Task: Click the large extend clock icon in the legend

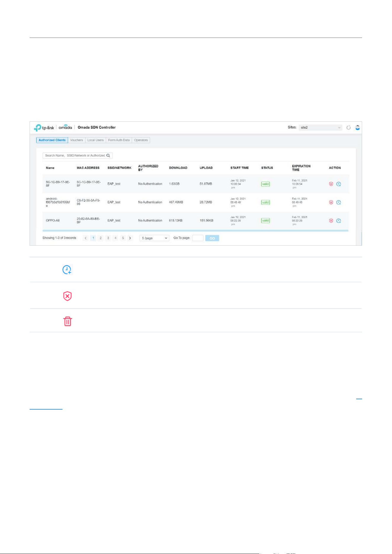Action: (x=67, y=270)
